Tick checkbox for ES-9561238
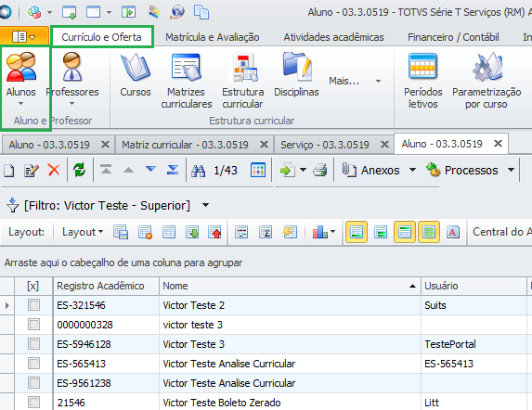This screenshot has width=532, height=410. [33, 382]
